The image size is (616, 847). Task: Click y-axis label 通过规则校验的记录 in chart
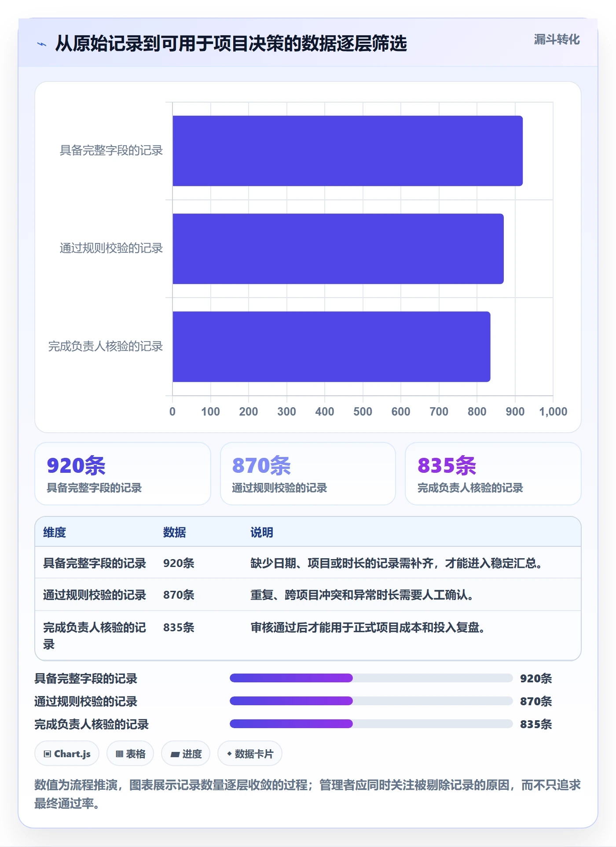click(x=111, y=248)
